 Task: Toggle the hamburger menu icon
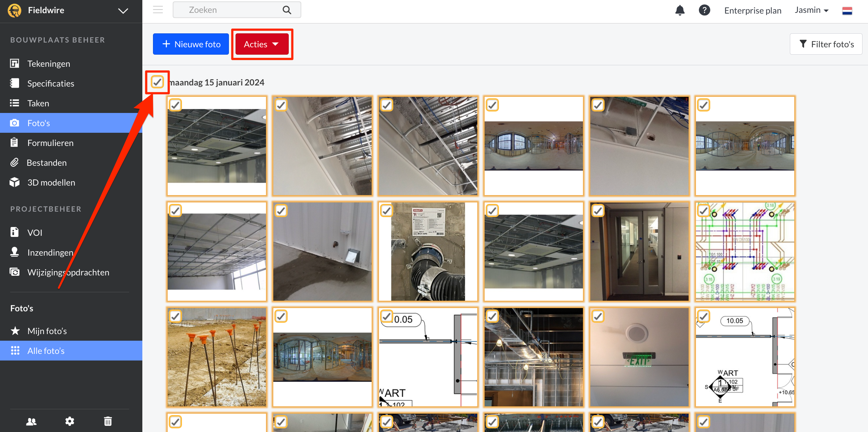click(158, 10)
